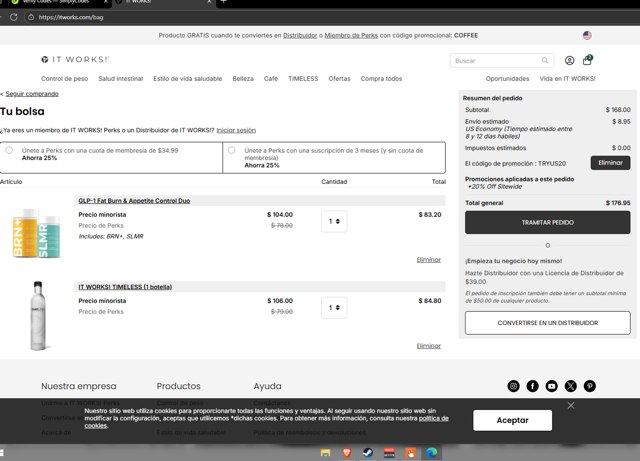The width and height of the screenshot is (640, 461).
Task: Open Vida en IT WORKS! menu
Action: pos(567,78)
